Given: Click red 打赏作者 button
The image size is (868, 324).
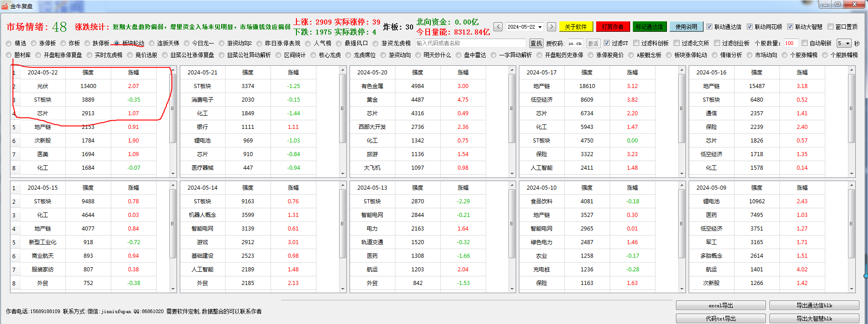Looking at the screenshot, I should 612,27.
